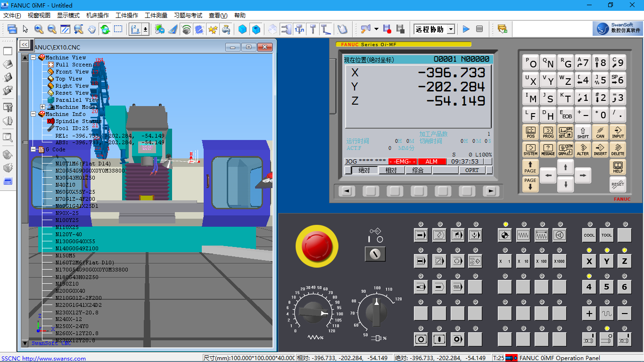
Task: Toggle the TOOL button on operator panel
Action: click(607, 235)
